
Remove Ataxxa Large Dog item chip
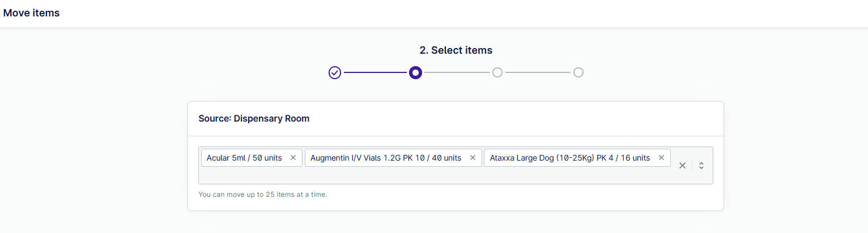(x=661, y=158)
